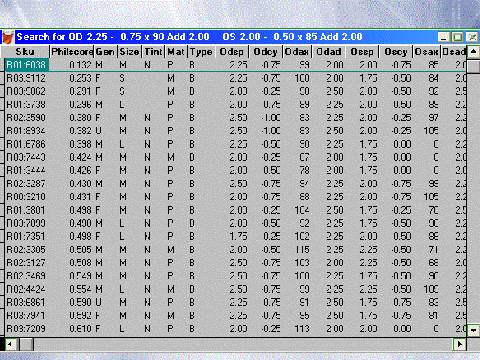
Task: Select the Philscore value 0.549
Action: click(x=80, y=276)
